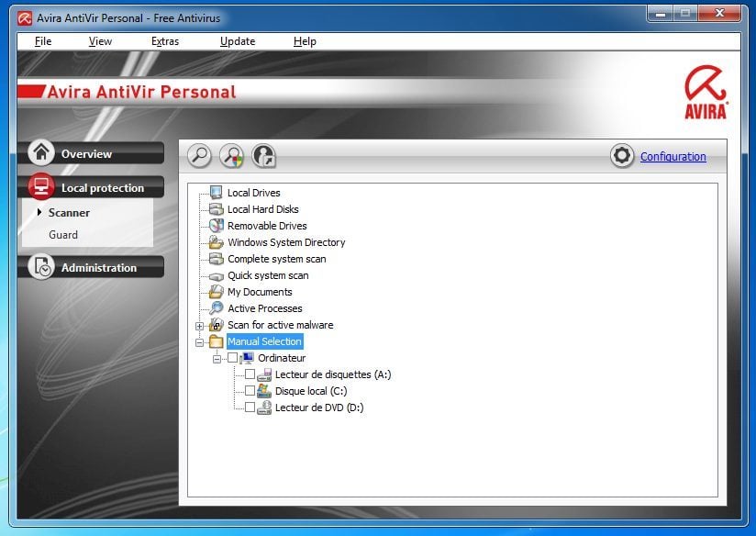Collapse the Ordinateur tree branch
This screenshot has height=536, width=756.
pos(217,359)
